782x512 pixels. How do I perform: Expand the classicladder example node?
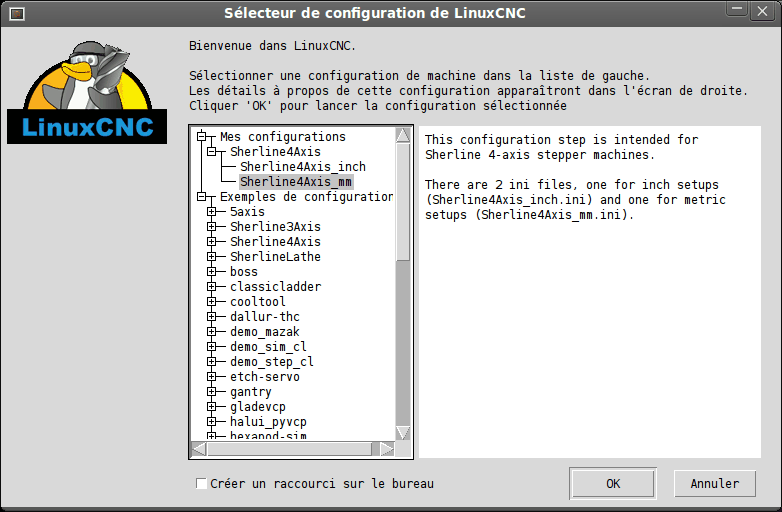click(211, 286)
